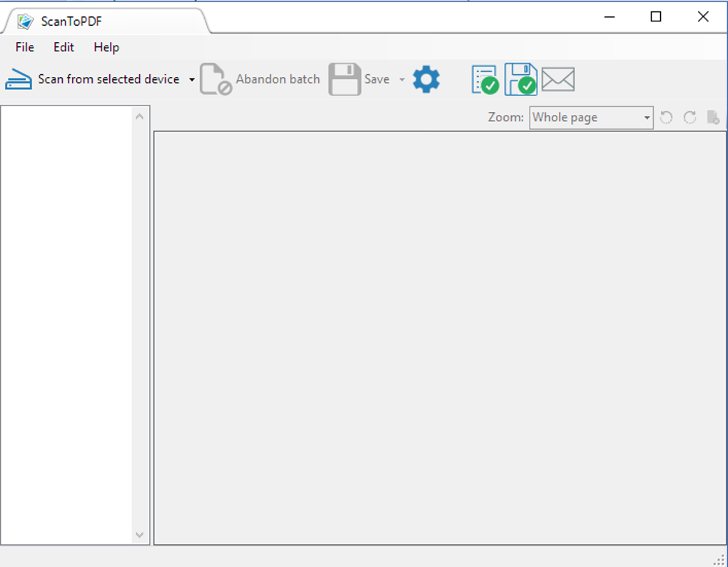Minimize the ScanToPDF window

coord(610,17)
